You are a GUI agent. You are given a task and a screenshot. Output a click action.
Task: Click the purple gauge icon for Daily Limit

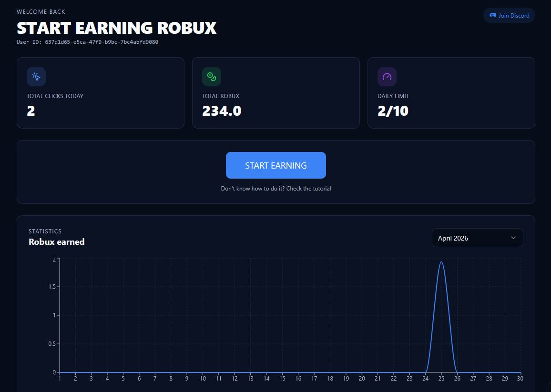tap(387, 77)
